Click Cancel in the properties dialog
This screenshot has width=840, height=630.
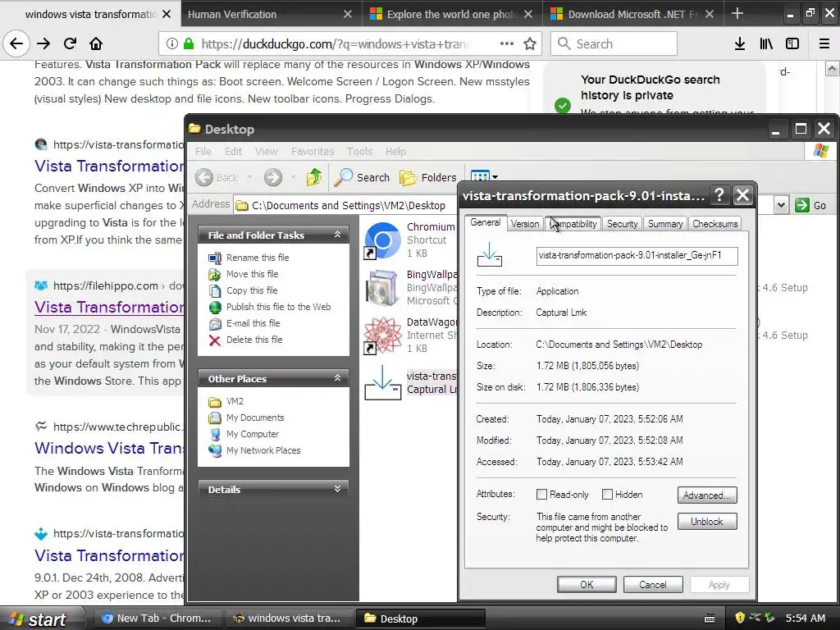652,584
